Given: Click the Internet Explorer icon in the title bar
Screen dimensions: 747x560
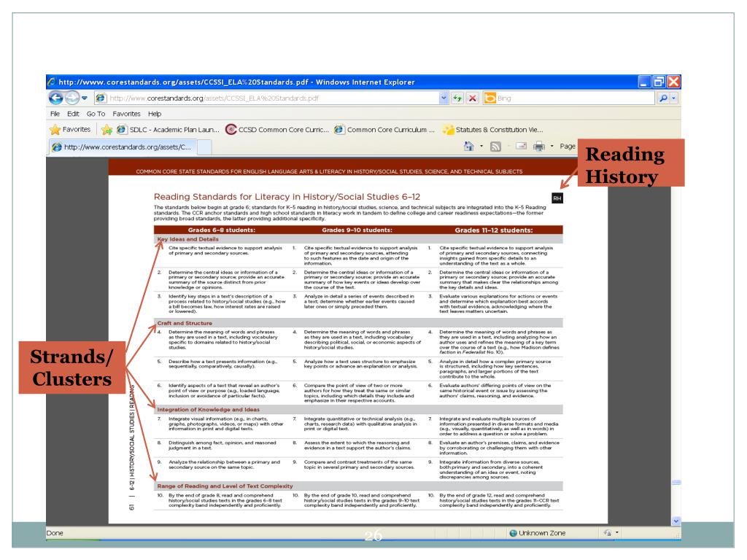Looking at the screenshot, I should [52, 82].
